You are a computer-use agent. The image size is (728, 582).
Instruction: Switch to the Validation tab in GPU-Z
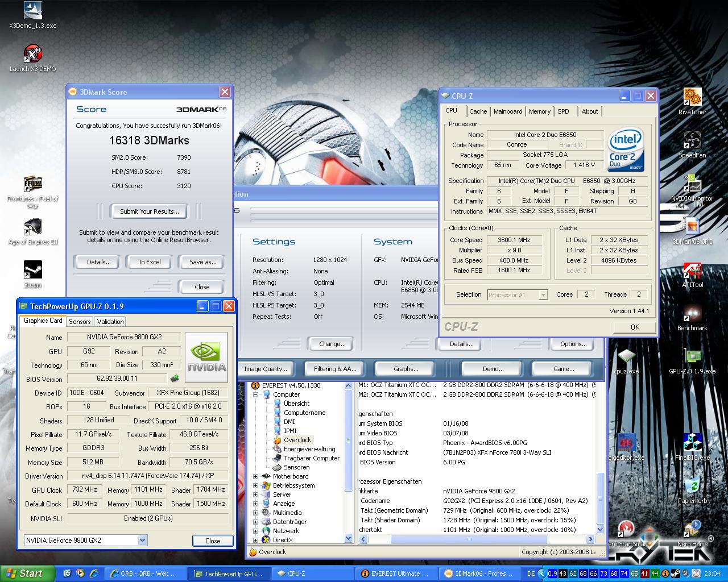click(110, 321)
